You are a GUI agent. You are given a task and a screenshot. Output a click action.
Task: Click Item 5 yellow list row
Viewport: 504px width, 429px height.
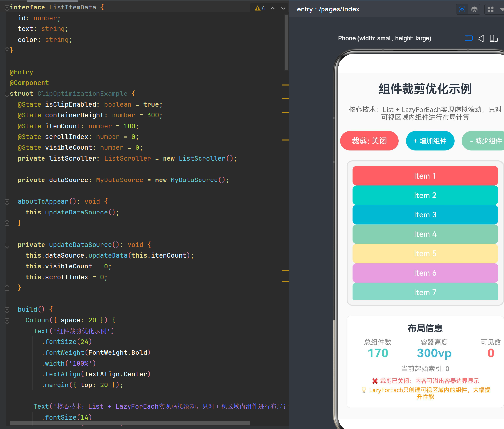point(425,254)
